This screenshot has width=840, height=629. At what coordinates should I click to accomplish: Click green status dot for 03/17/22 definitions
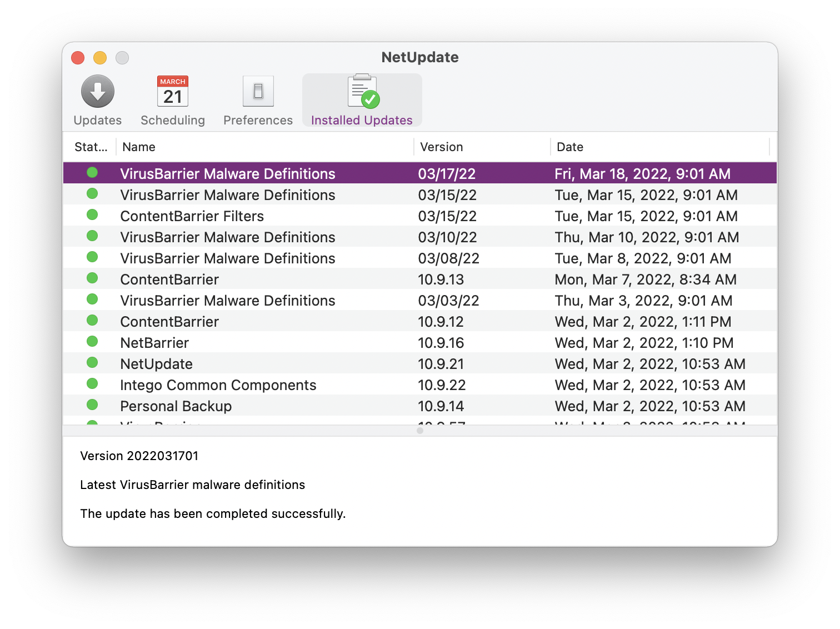pos(92,173)
